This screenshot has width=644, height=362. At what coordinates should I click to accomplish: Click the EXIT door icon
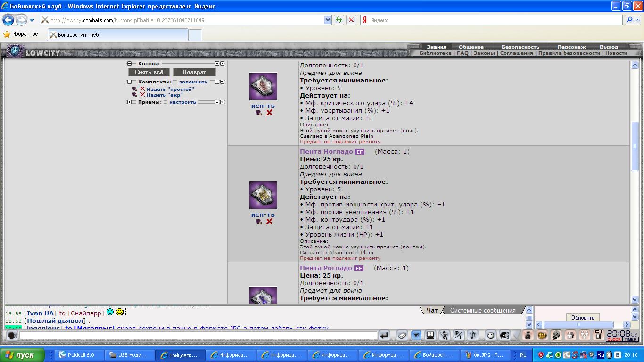coord(599,336)
